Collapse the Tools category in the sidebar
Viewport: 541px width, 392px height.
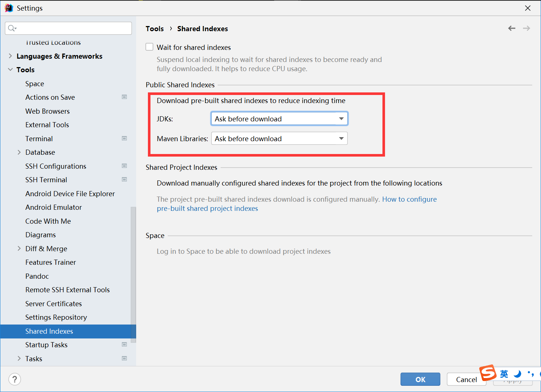click(x=10, y=69)
